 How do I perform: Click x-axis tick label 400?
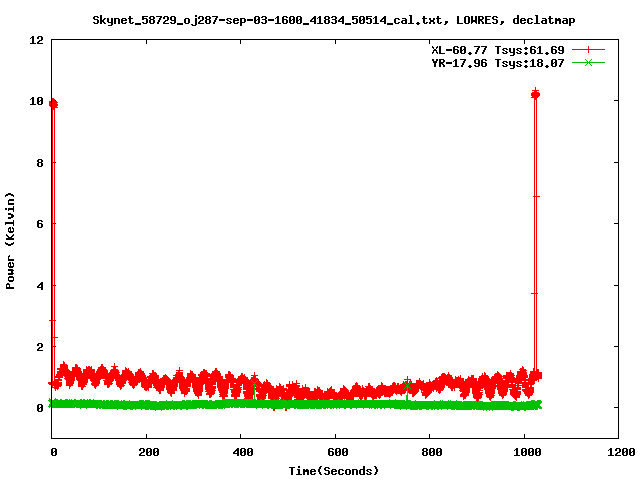[242, 452]
